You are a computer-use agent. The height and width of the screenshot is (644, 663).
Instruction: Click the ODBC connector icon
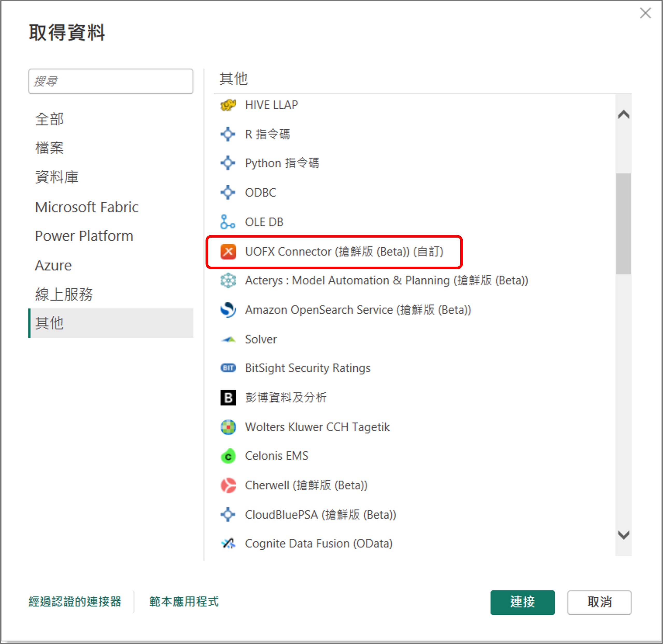click(228, 192)
